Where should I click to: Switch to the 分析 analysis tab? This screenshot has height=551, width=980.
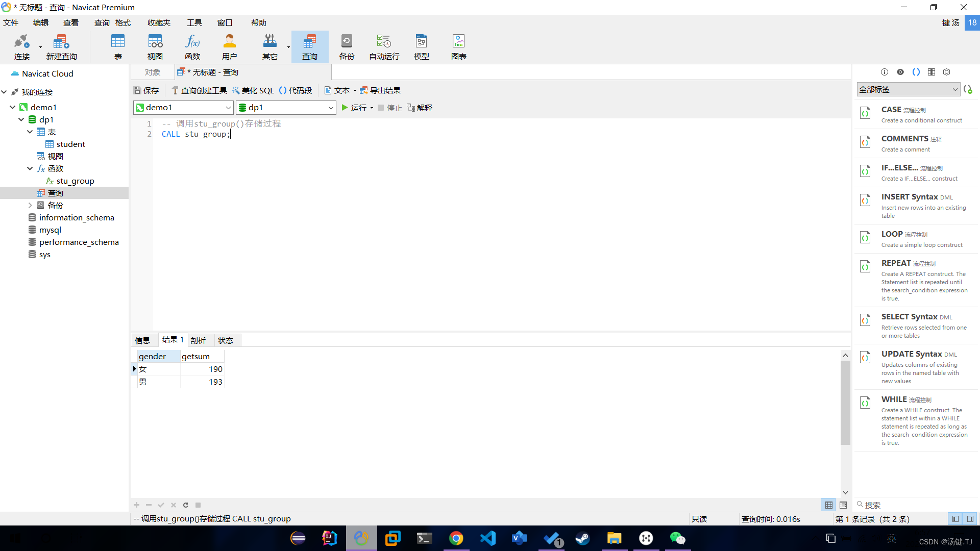click(x=199, y=340)
